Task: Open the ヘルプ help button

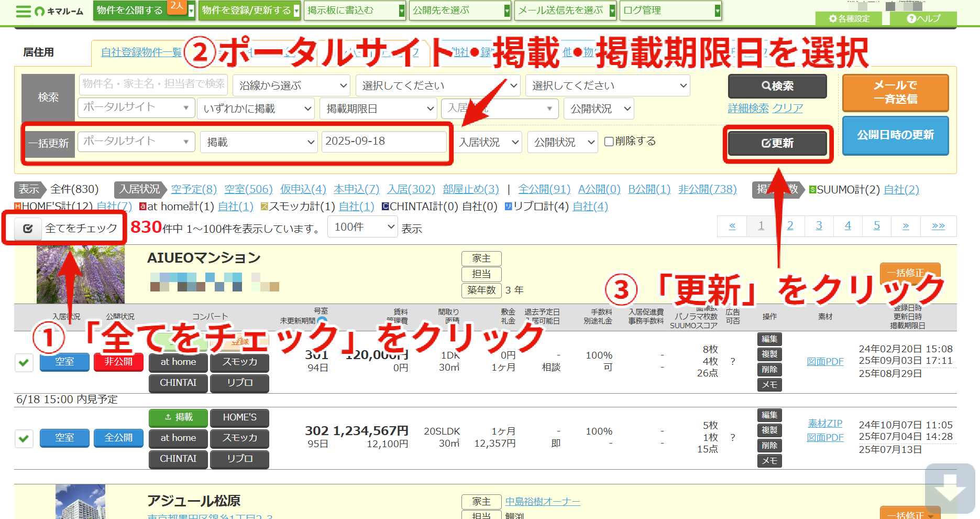Action: pos(923,18)
